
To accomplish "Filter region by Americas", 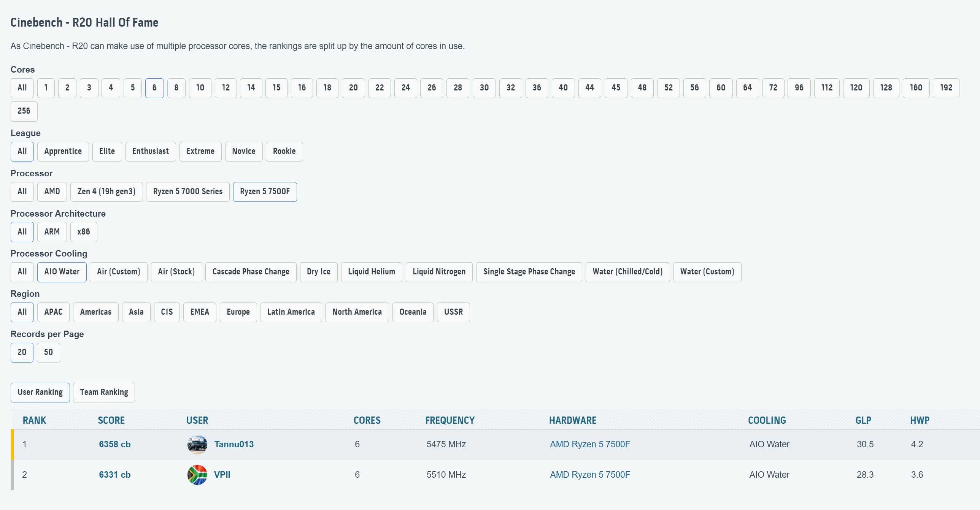I will [x=95, y=312].
